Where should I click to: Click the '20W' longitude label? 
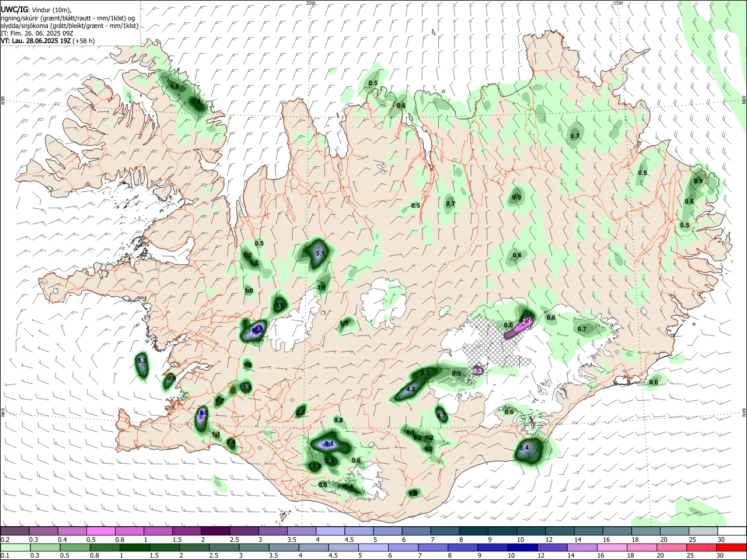(x=310, y=3)
